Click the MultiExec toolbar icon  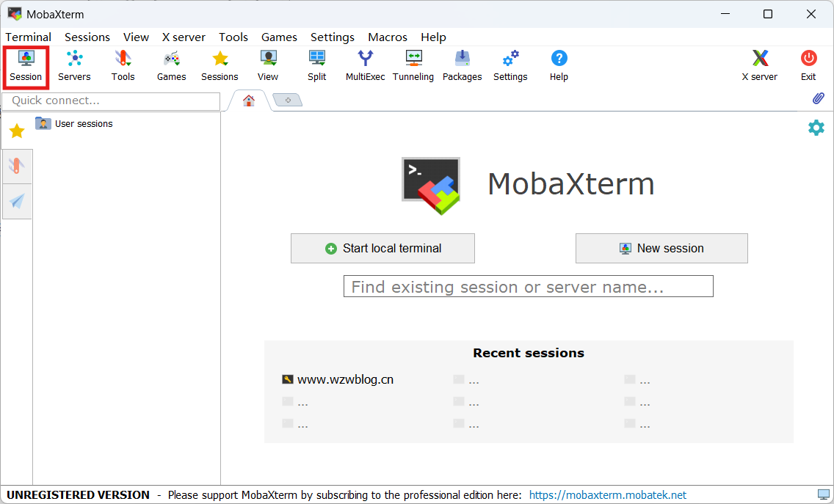365,65
